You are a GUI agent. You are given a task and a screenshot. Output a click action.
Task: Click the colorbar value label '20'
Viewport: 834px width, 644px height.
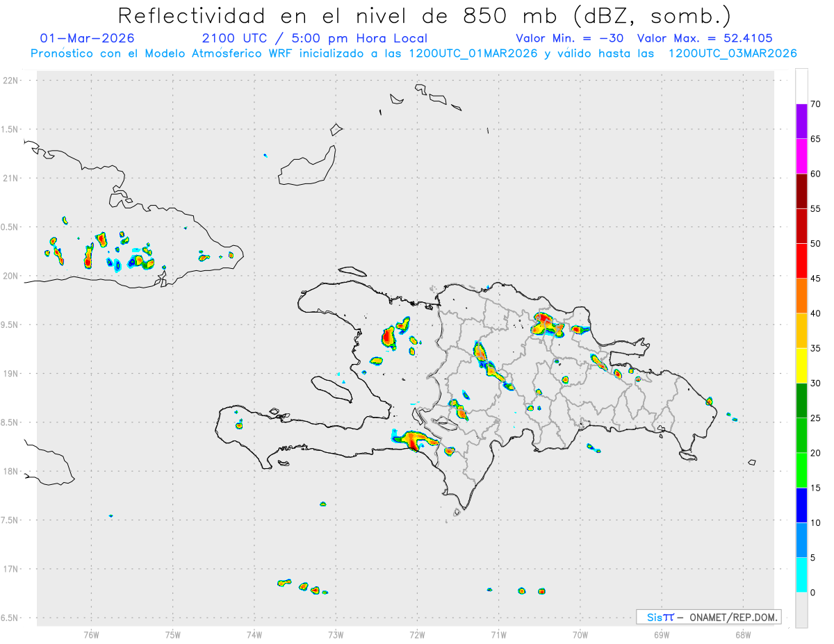click(x=815, y=453)
